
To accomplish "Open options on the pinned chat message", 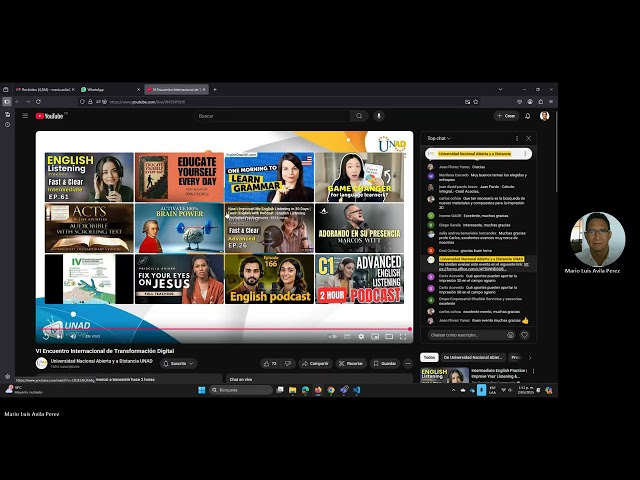I will [525, 154].
